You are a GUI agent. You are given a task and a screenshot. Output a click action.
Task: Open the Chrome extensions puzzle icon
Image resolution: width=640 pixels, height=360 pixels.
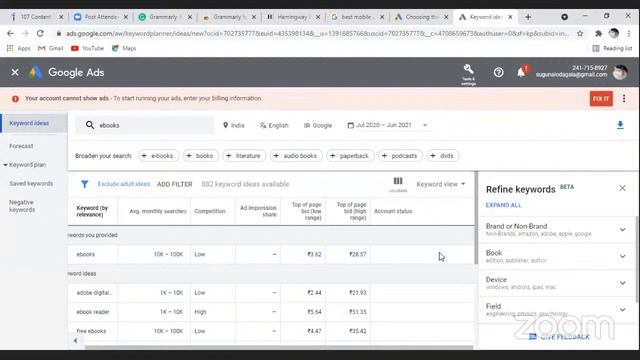click(x=598, y=33)
